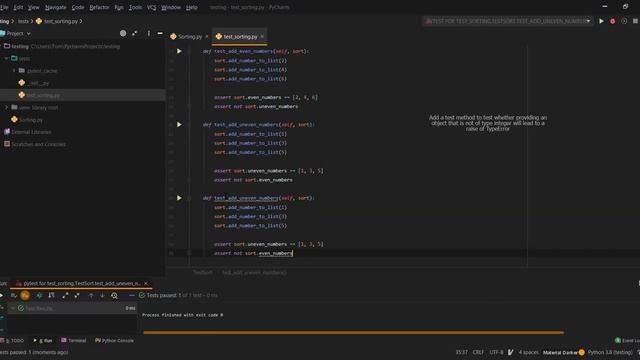Hide the Project tool window with minus icon
This screenshot has height=360, width=640.
160,33
